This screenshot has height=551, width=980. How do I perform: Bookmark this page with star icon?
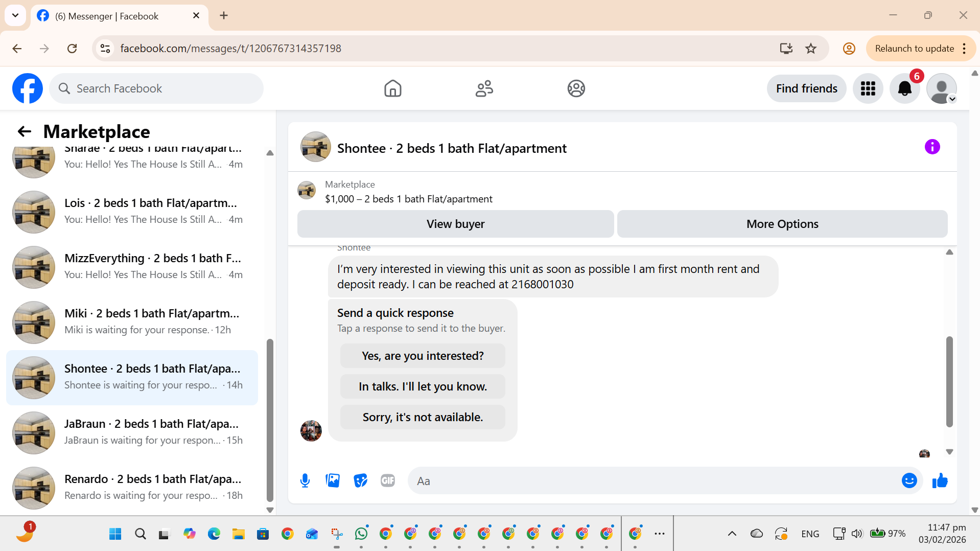point(811,49)
